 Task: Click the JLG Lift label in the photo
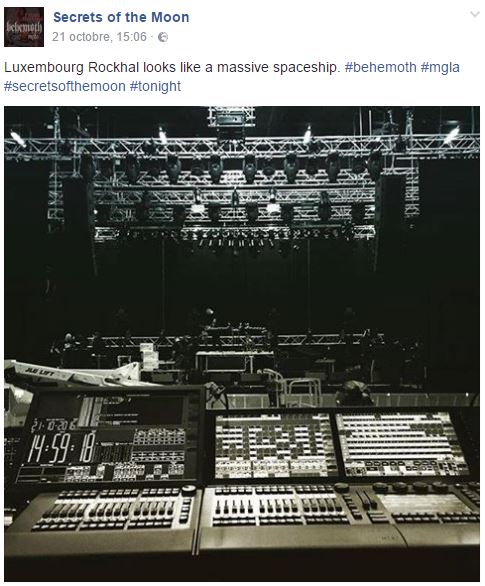pyautogui.click(x=39, y=372)
